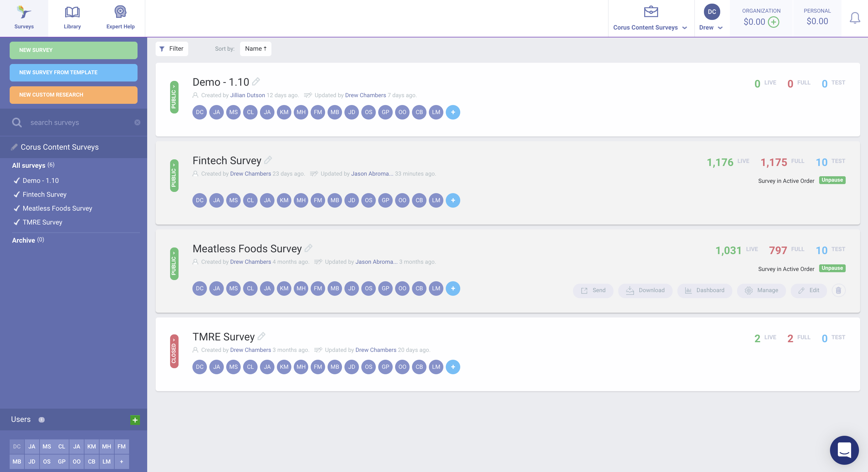
Task: Clear the search surveys field
Action: point(137,123)
